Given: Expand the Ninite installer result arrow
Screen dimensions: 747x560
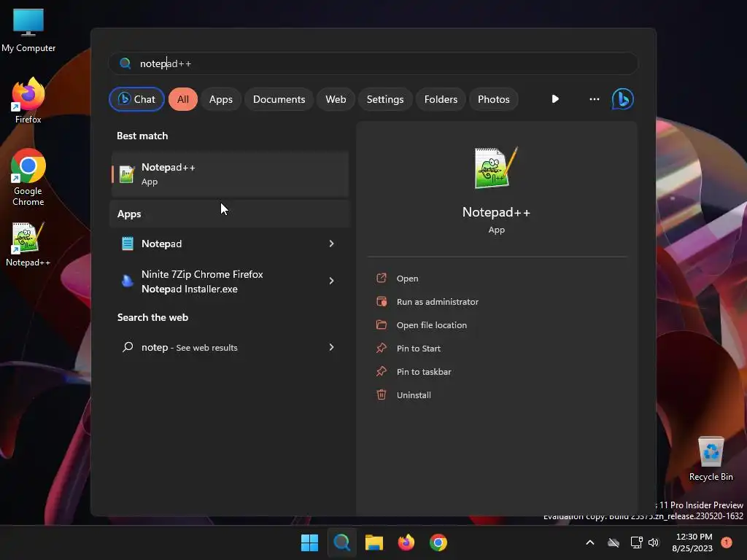Looking at the screenshot, I should click(x=331, y=281).
